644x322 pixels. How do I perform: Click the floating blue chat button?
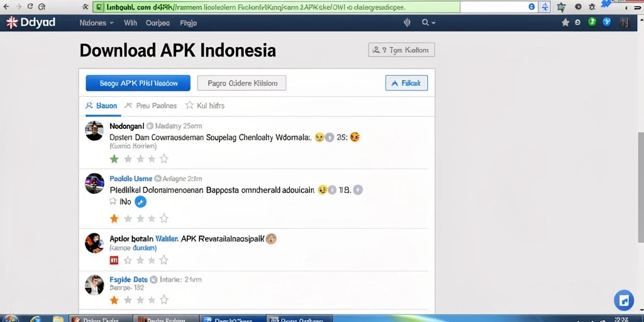pyautogui.click(x=624, y=300)
